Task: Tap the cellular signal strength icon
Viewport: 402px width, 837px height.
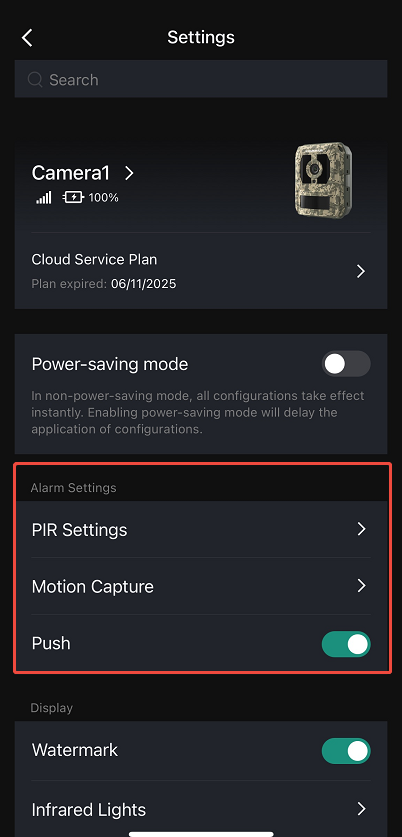Action: click(x=44, y=198)
